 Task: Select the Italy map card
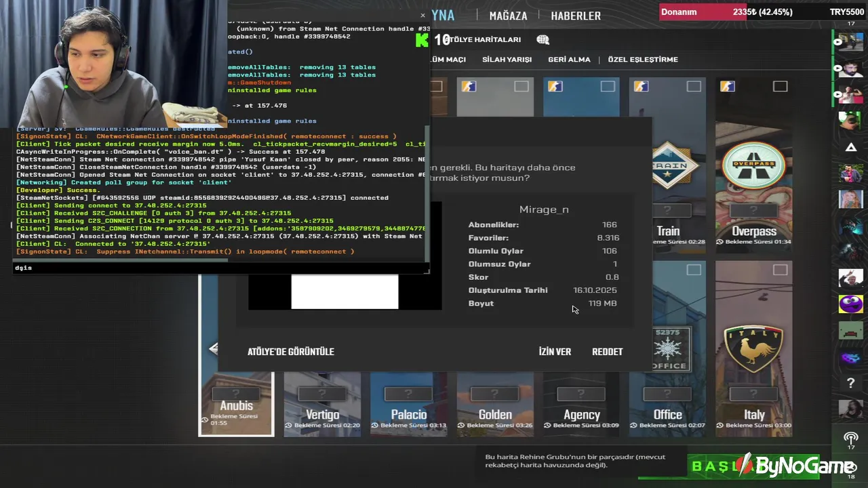[753, 348]
